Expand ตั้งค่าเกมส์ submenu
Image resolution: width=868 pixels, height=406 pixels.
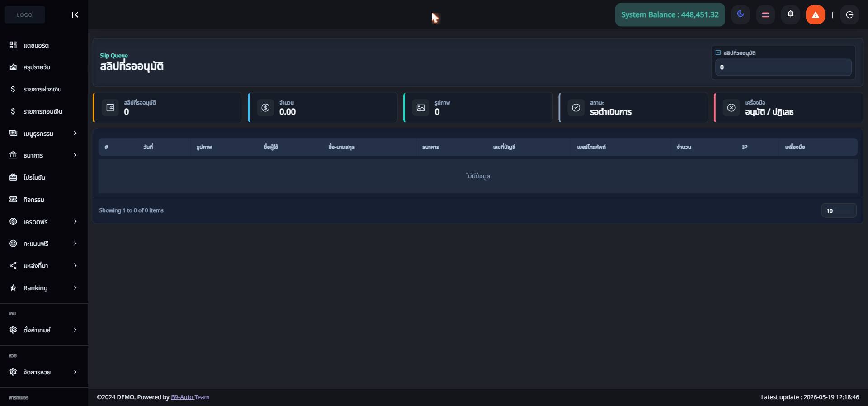44,330
